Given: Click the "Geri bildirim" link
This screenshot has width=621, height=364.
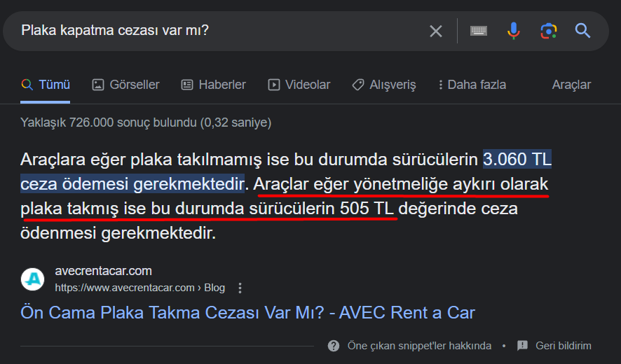Looking at the screenshot, I should (563, 346).
